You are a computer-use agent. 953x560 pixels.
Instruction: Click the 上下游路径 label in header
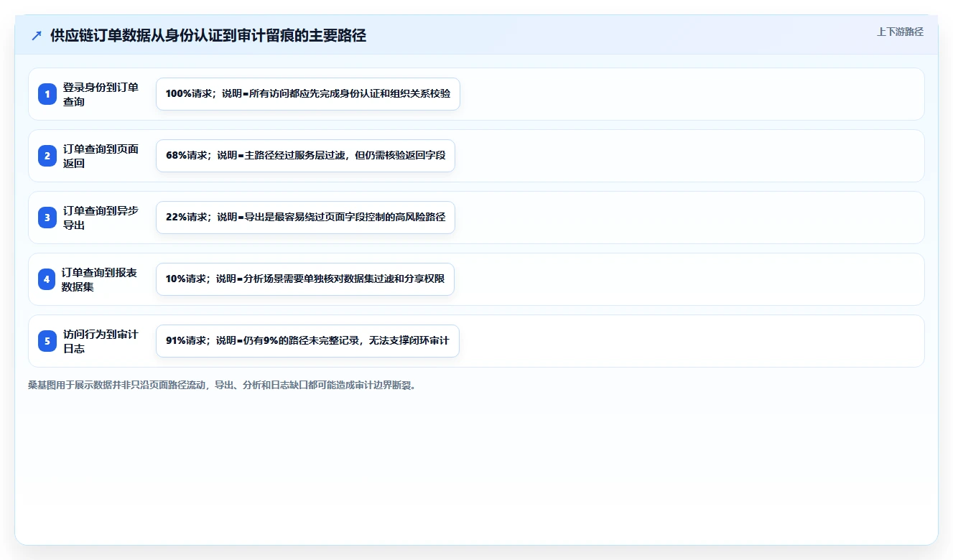(900, 32)
